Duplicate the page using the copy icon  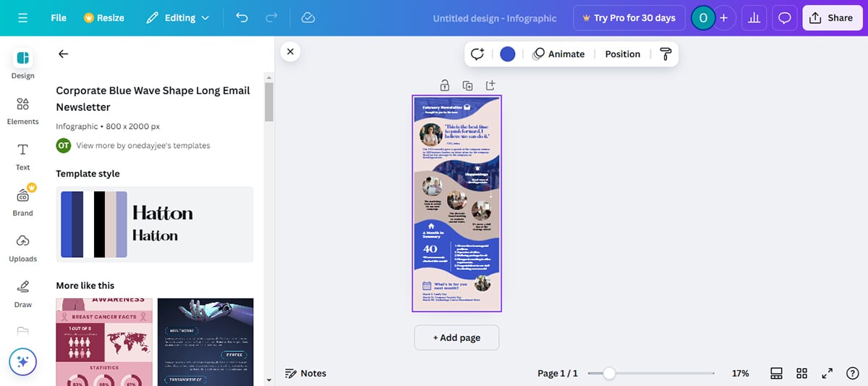point(468,85)
